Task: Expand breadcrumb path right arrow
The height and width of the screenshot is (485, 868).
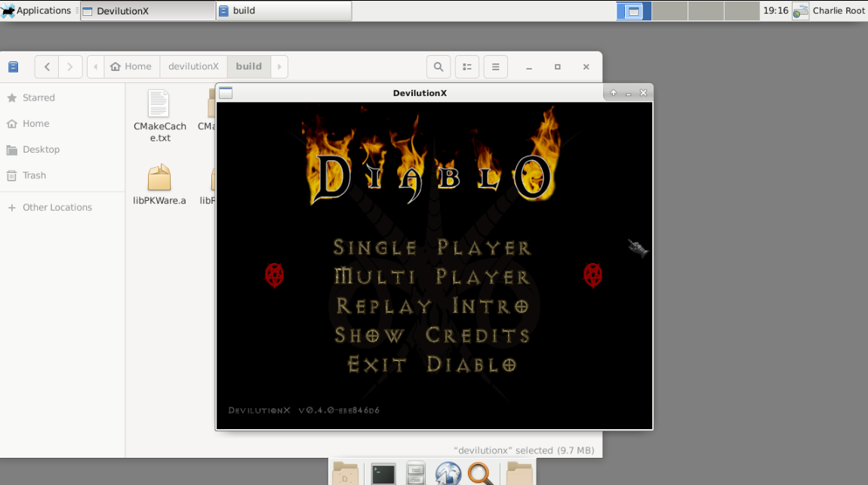Action: click(x=279, y=66)
